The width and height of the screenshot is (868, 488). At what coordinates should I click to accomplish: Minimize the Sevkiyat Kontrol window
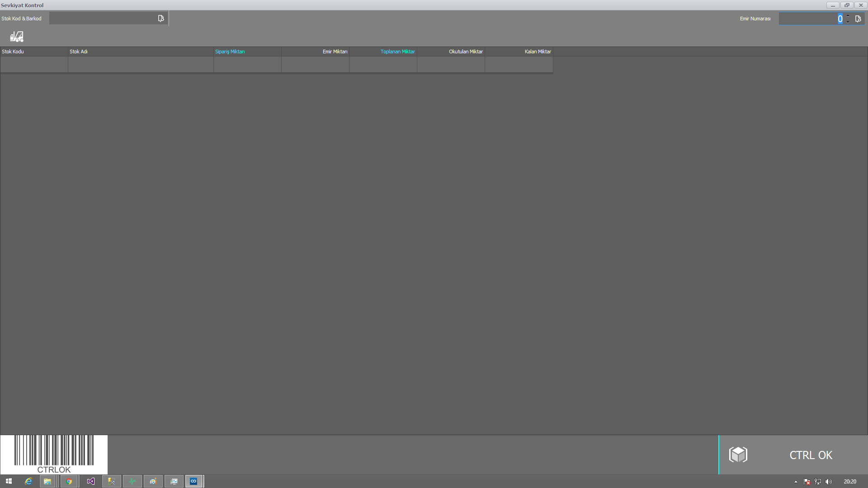tap(833, 5)
